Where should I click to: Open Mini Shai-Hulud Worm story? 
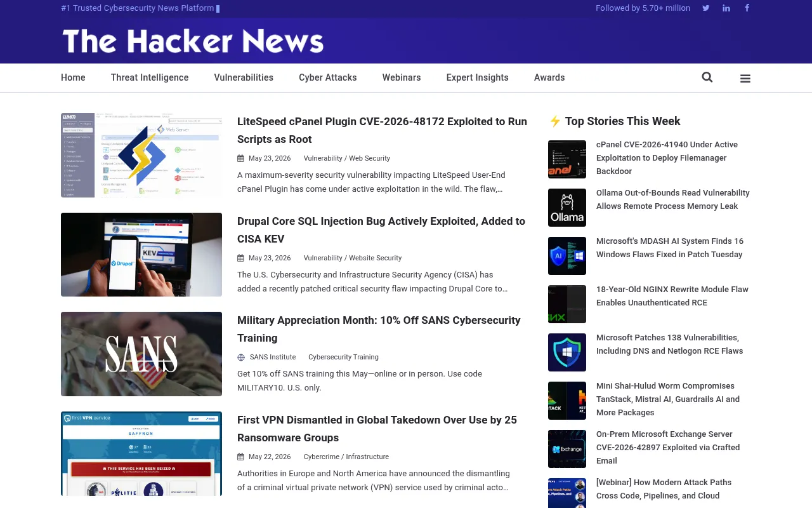pos(668,399)
